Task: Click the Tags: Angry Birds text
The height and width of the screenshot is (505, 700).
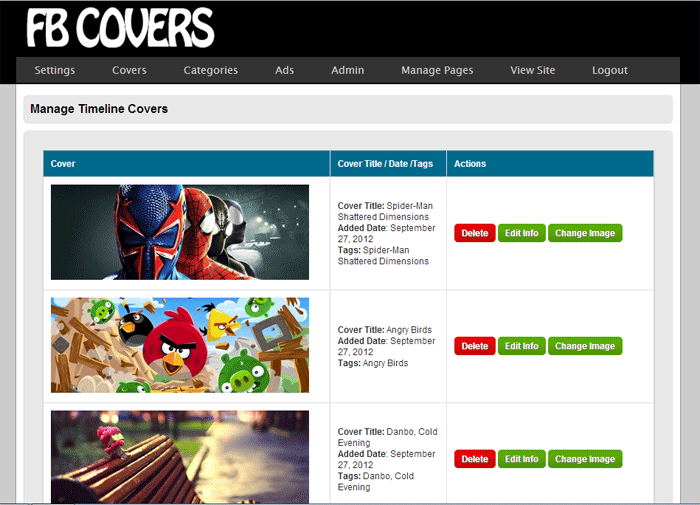Action: (373, 363)
